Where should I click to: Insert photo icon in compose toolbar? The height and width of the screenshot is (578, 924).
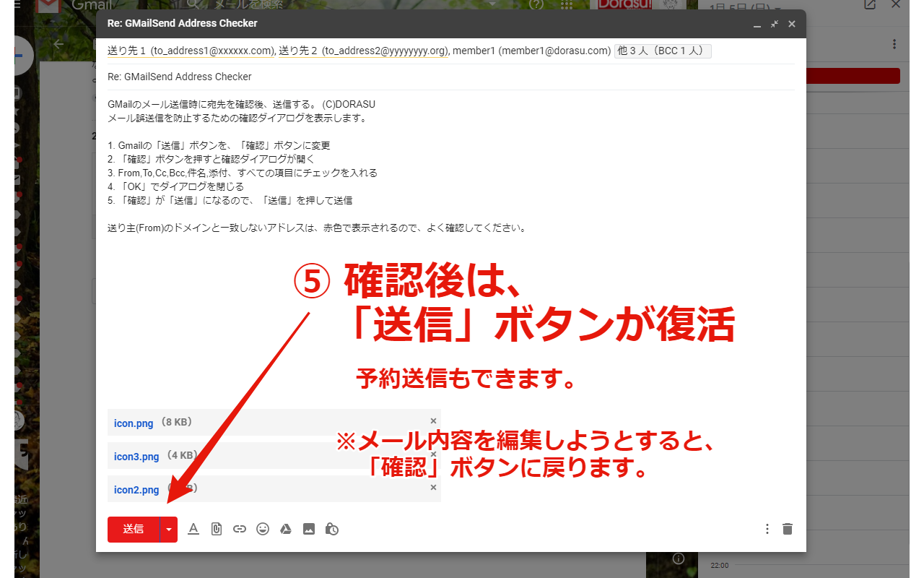(309, 529)
